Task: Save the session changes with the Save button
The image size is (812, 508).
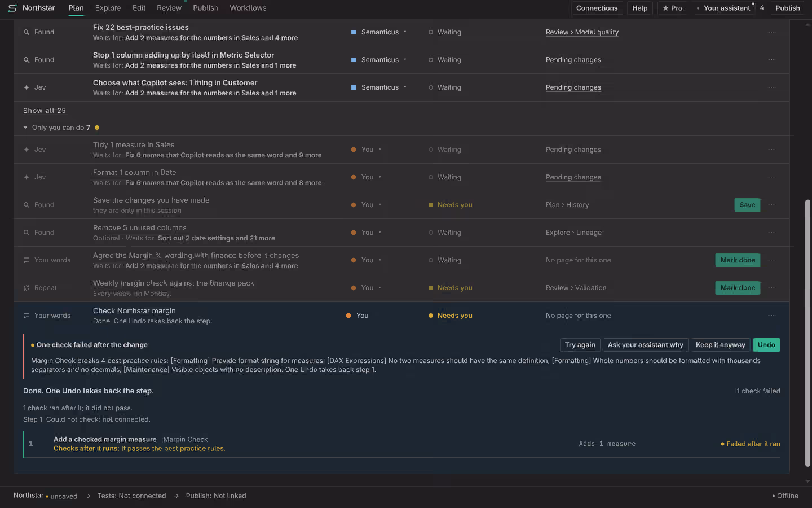Action: pos(747,205)
